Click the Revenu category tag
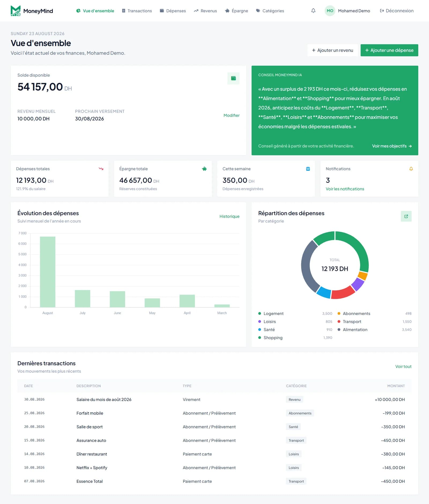Viewport: 429px width, 504px height. pyautogui.click(x=294, y=399)
